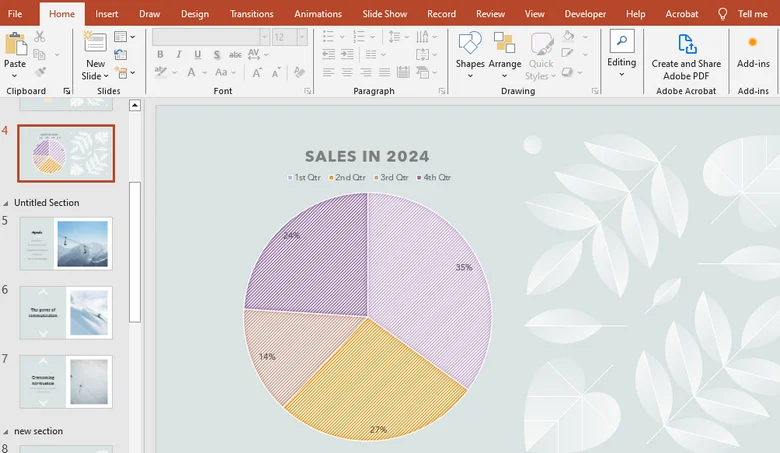Screen dimensions: 780x453
Task: Collapse the Untitled Section
Action: tap(6, 203)
